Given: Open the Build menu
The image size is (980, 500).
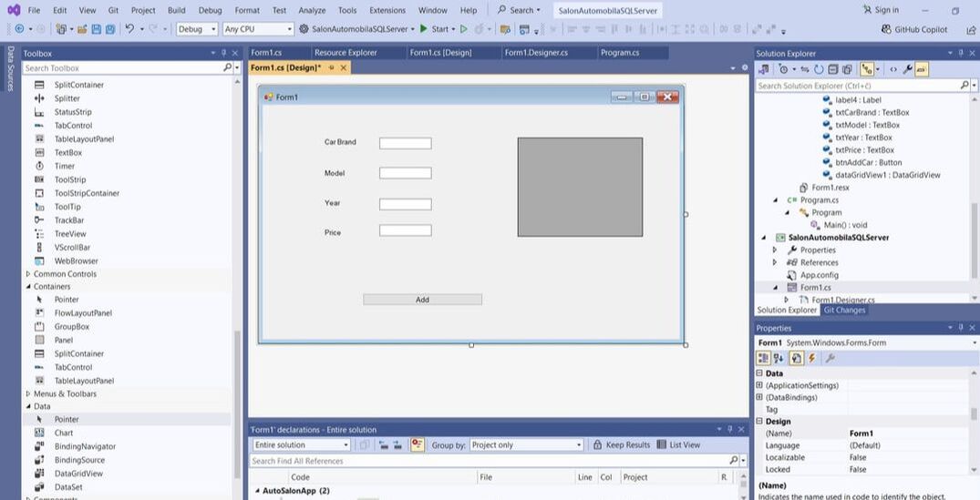Looking at the screenshot, I should (176, 10).
